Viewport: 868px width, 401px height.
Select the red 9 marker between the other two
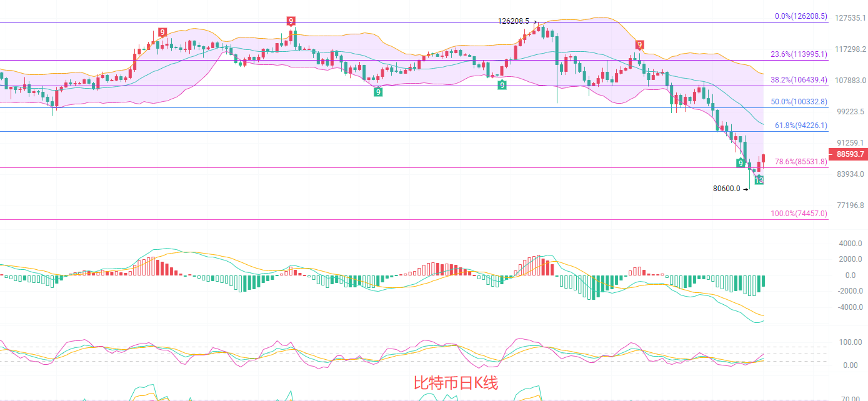pyautogui.click(x=291, y=21)
